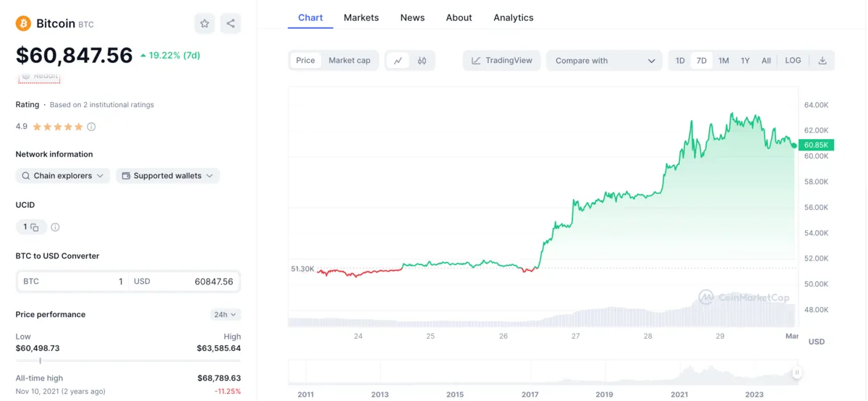
Task: Click the five-star rating display
Action: click(58, 127)
